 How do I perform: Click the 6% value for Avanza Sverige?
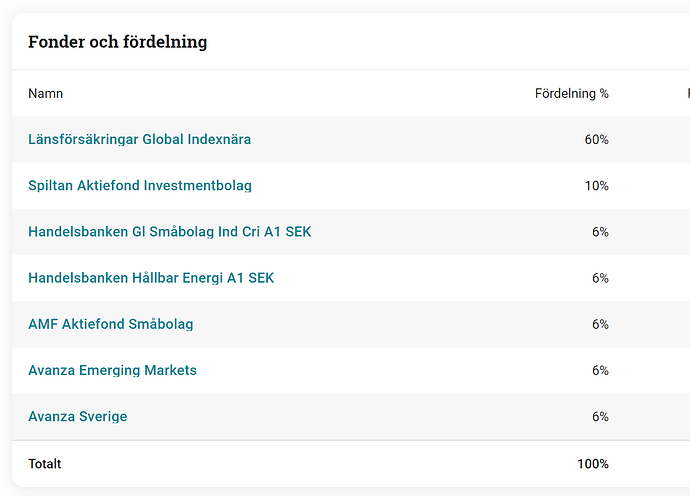[x=600, y=417]
